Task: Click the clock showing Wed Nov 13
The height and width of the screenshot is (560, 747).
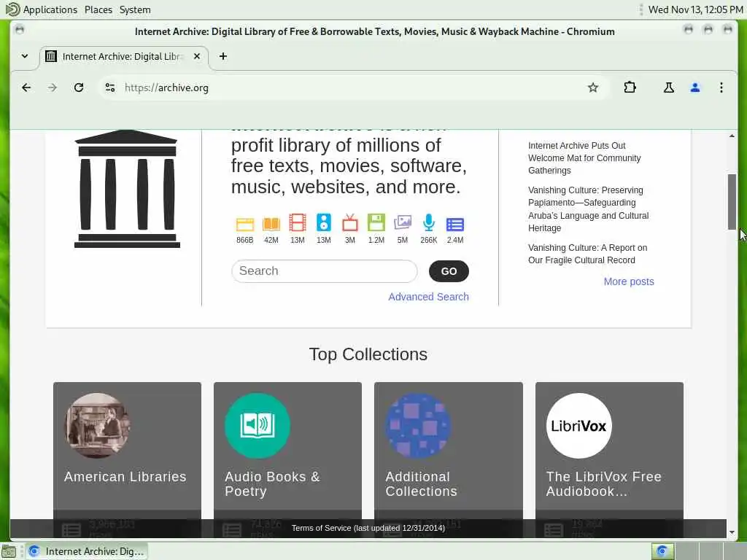Action: (695, 9)
